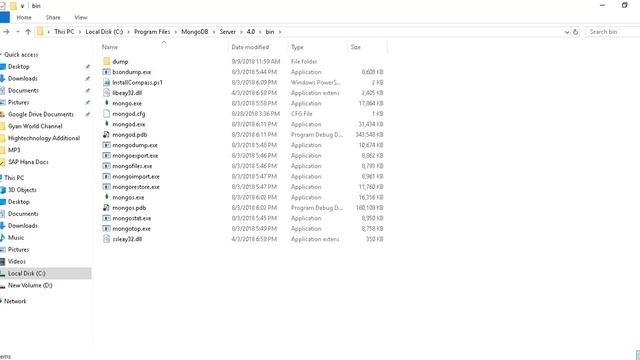Select the mongoimport.exe icon
Viewport: 640px width, 360px height.
(107, 176)
